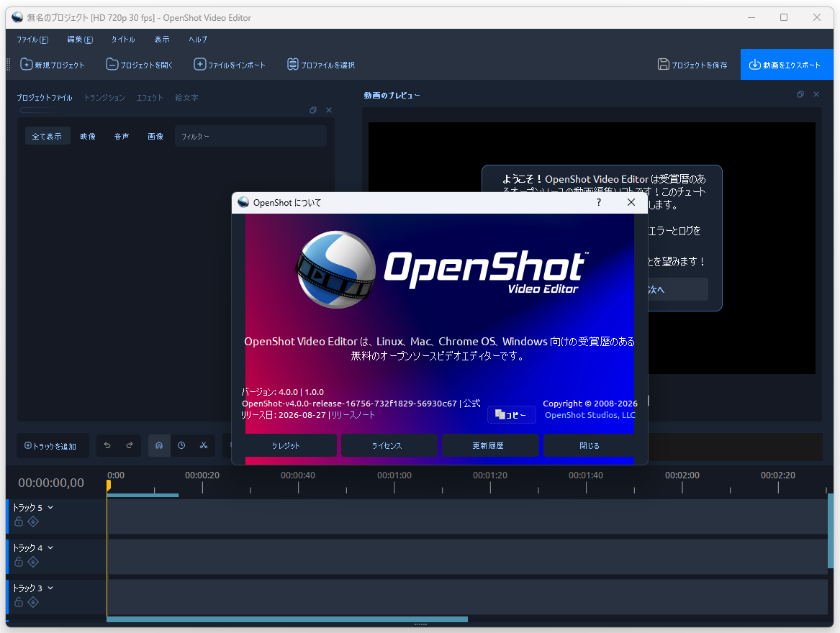Expand the トラック 4 dropdown chevron
Viewport: 840px width, 633px height.
[x=50, y=547]
